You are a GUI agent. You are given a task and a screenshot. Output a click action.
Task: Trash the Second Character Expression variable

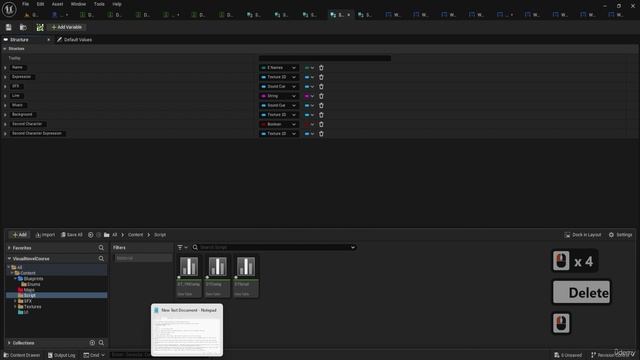[x=321, y=133]
